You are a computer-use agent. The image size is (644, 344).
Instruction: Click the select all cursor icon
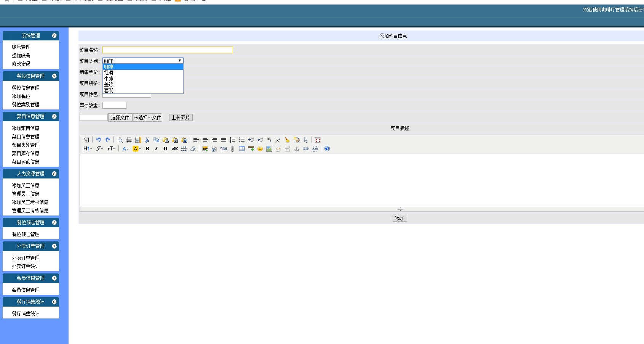point(306,140)
